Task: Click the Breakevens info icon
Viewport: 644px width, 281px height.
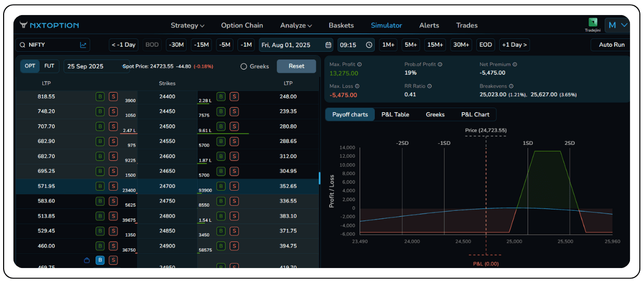Action: (511, 86)
